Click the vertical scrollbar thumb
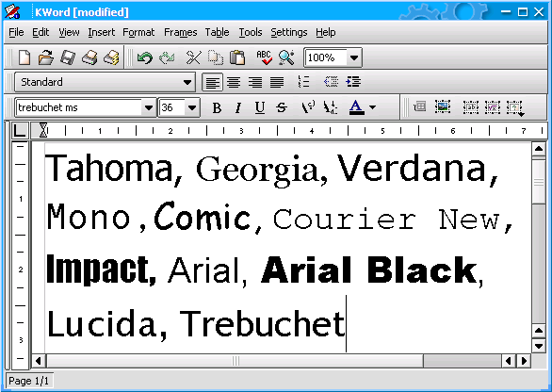552x392 pixels. pyautogui.click(x=538, y=182)
